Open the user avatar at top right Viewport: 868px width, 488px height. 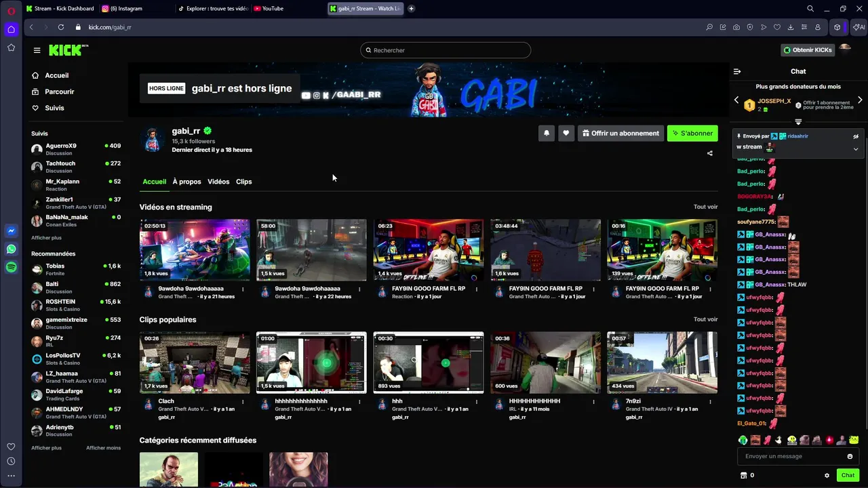[845, 49]
